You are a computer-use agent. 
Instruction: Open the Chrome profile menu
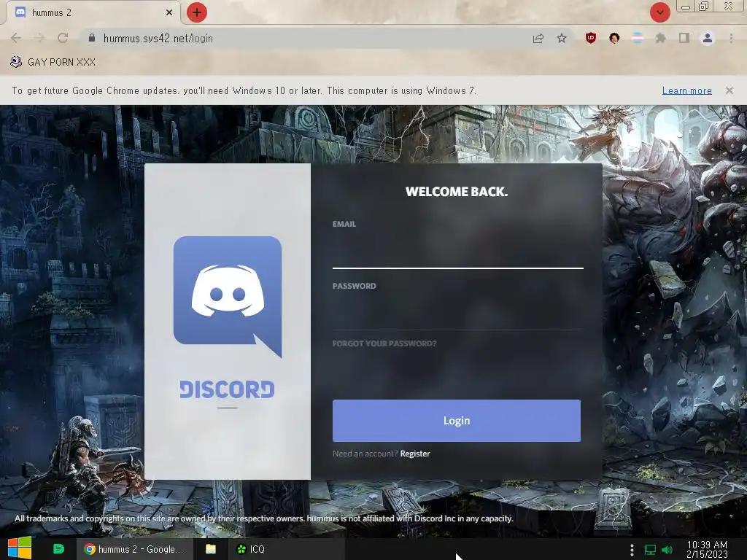point(708,38)
